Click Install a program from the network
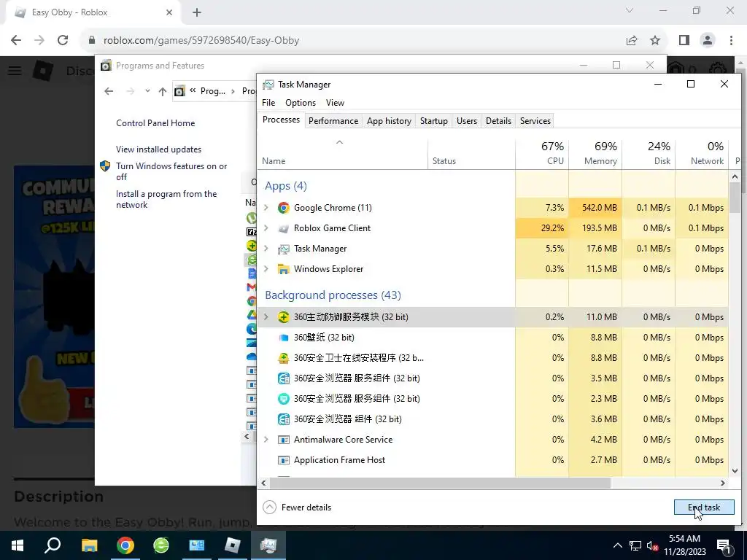Viewport: 747px width, 560px height. [166, 199]
